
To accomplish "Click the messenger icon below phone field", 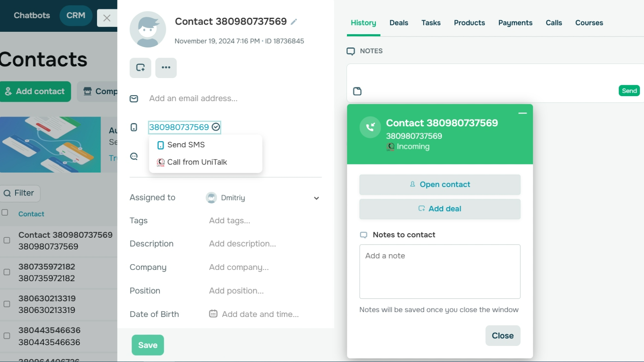I will 134,156.
